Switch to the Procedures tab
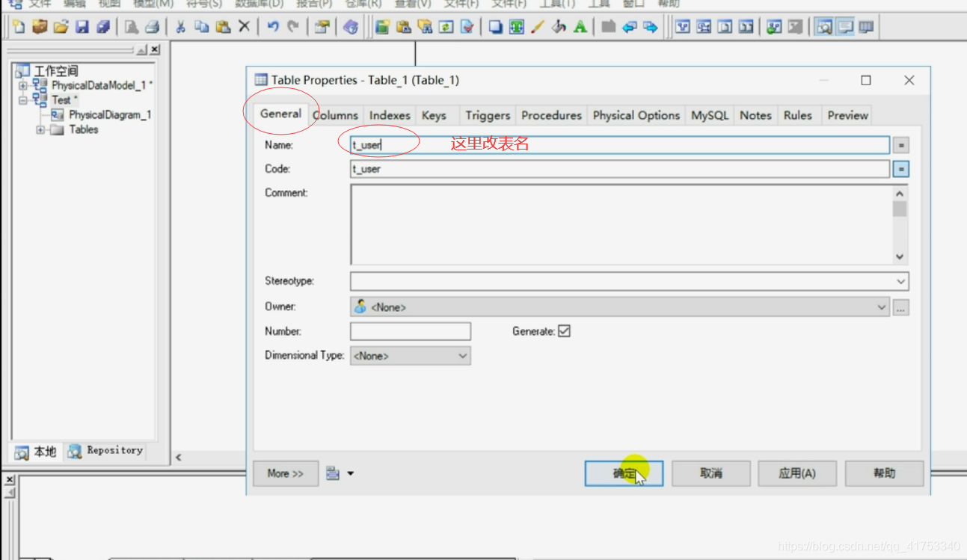 (551, 115)
